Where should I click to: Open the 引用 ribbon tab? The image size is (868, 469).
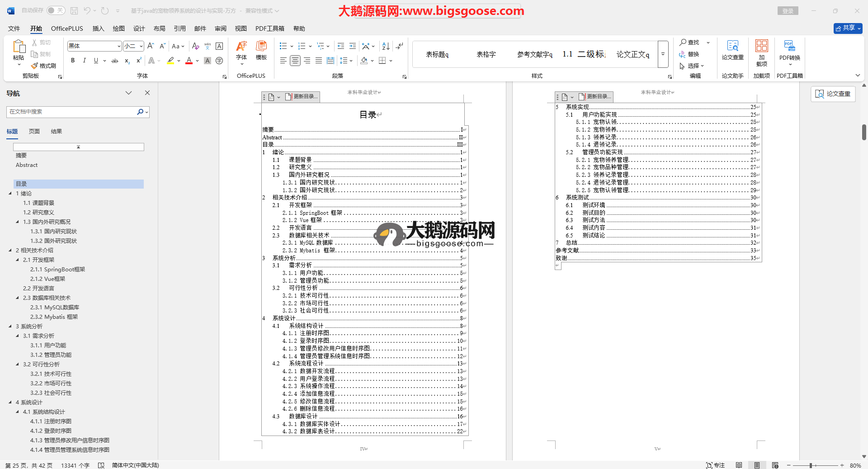(x=179, y=28)
